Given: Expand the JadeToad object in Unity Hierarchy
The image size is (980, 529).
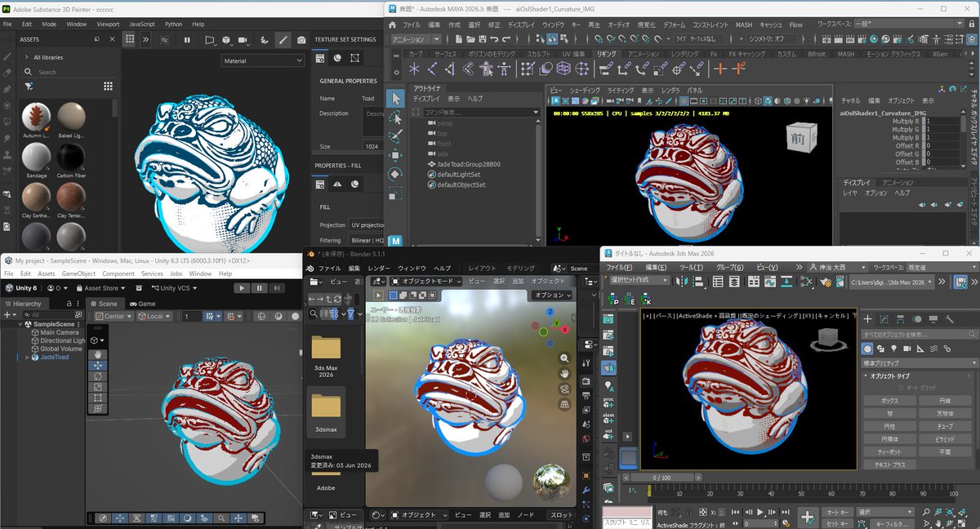Looking at the screenshot, I should [28, 357].
